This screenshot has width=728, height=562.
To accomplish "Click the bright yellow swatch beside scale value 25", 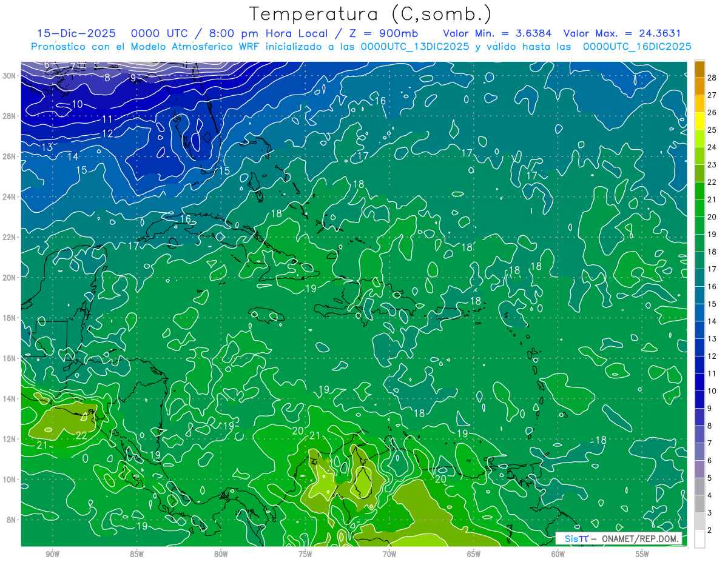I will (x=699, y=121).
